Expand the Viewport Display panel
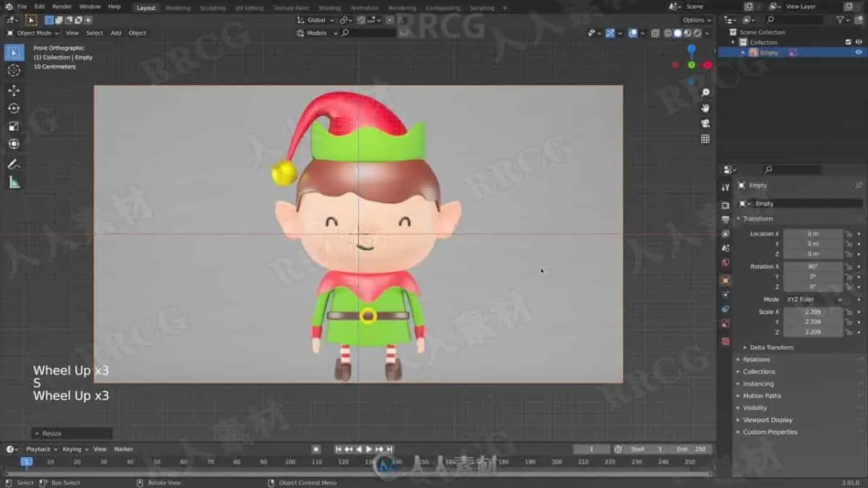This screenshot has height=488, width=868. tap(767, 420)
